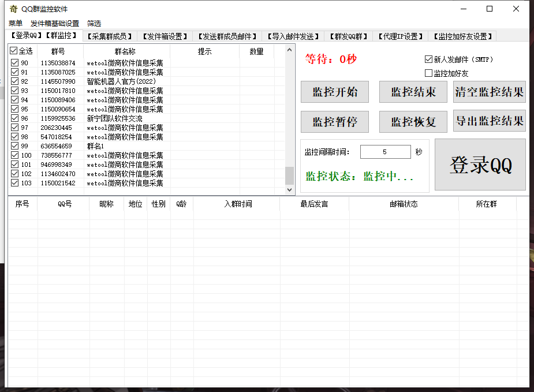Viewport: 534px width, 392px height.
Task: Uncheck row 99 群名1 checkbox
Action: [x=14, y=145]
